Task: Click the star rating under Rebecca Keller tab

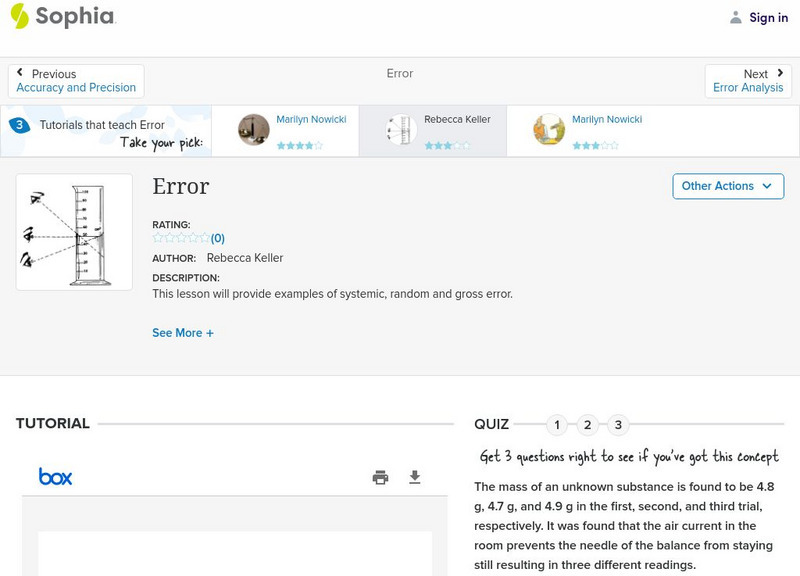Action: [447, 145]
